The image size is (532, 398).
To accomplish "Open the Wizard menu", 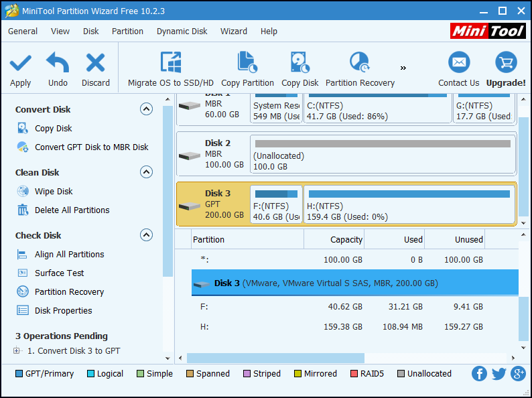I will 234,31.
